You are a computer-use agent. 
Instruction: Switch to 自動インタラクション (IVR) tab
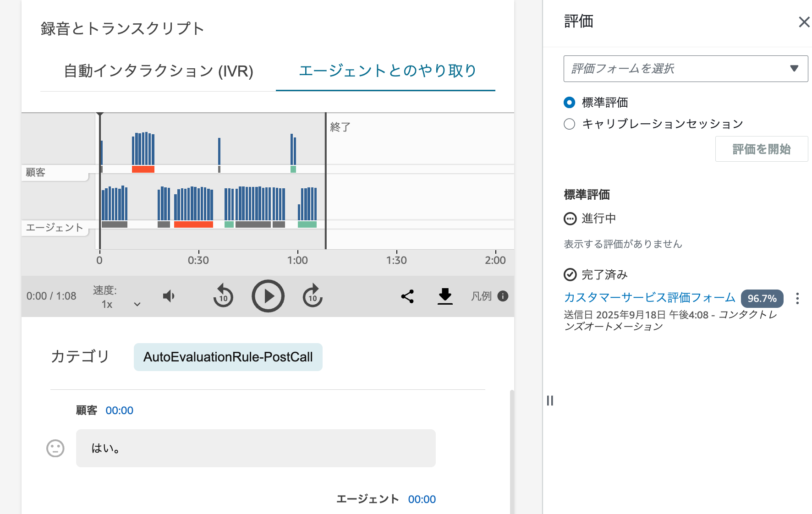(158, 71)
